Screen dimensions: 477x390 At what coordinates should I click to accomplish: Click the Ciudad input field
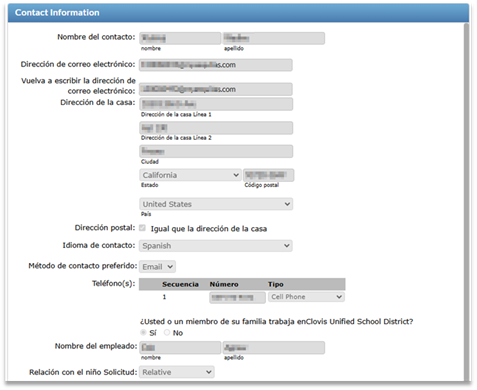[x=216, y=151]
